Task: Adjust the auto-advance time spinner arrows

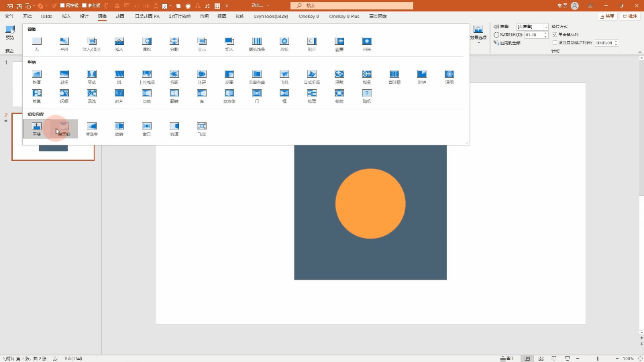Action: click(x=616, y=43)
